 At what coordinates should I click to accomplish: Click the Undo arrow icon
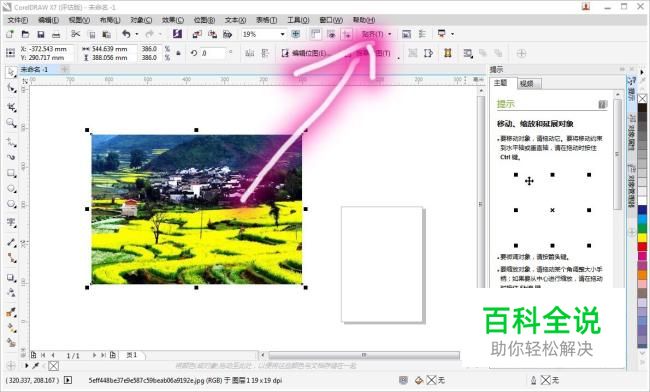tap(126, 34)
